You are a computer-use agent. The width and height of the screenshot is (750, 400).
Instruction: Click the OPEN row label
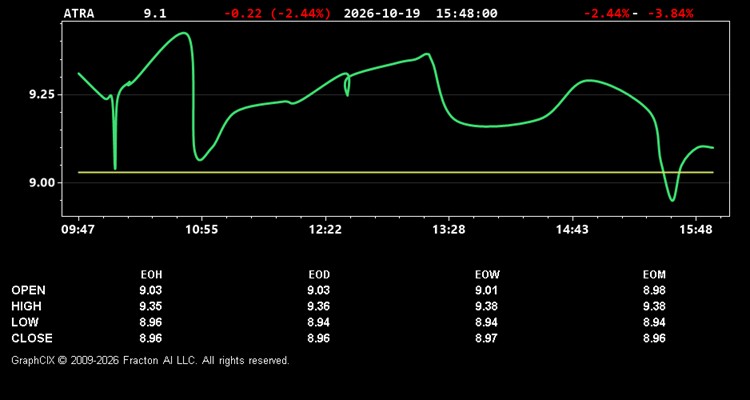(29, 290)
